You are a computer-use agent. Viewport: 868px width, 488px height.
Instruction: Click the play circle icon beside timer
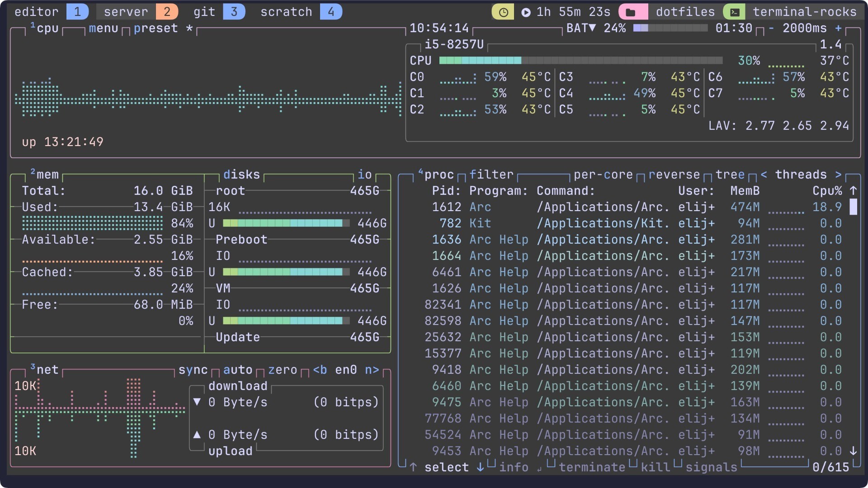[526, 12]
